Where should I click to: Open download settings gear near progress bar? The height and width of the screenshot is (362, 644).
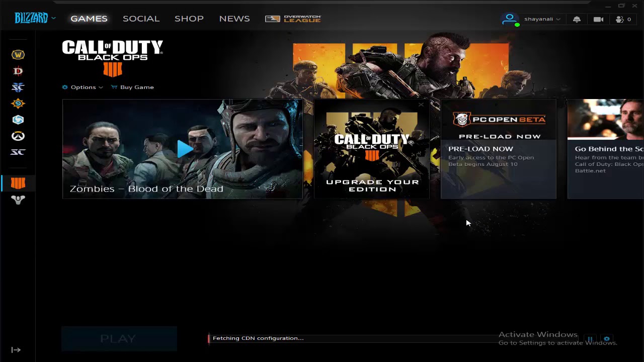[606, 339]
